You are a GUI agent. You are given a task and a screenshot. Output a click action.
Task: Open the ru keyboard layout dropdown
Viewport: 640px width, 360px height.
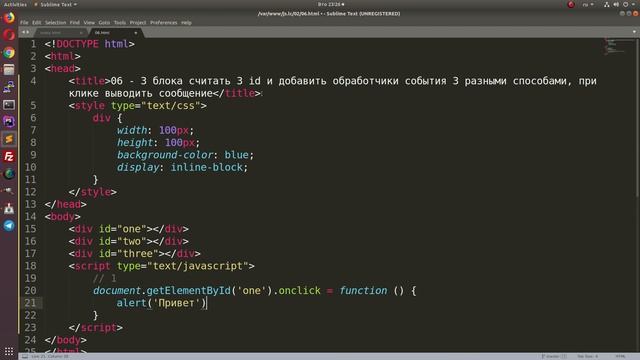coord(588,4)
